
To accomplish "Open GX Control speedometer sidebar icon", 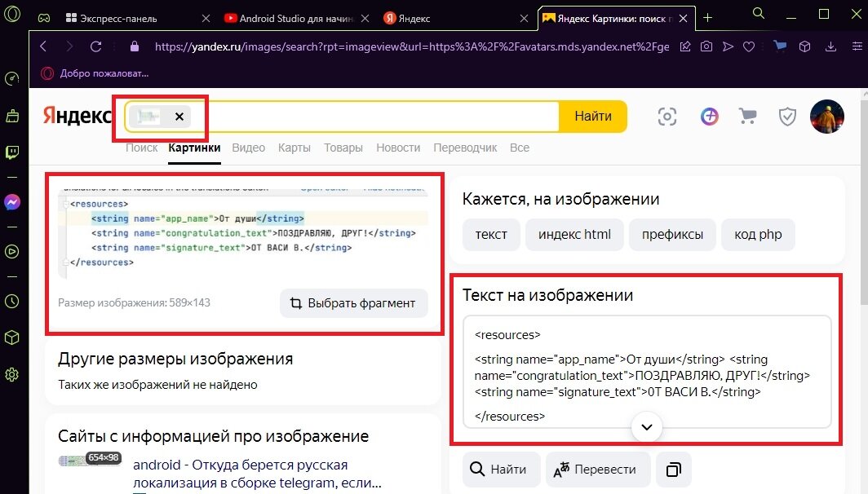I will point(12,79).
